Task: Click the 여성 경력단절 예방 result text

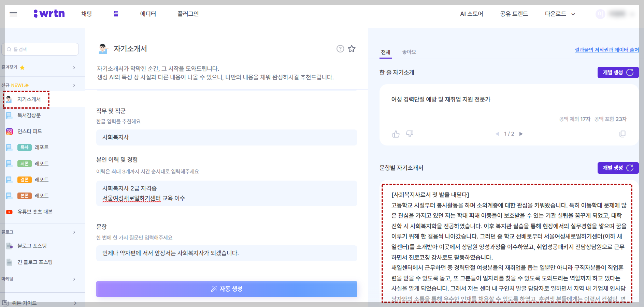Action: [x=441, y=99]
